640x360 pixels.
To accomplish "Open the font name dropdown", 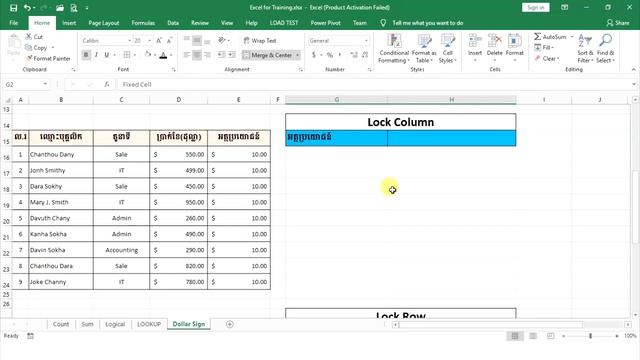I will (x=129, y=41).
